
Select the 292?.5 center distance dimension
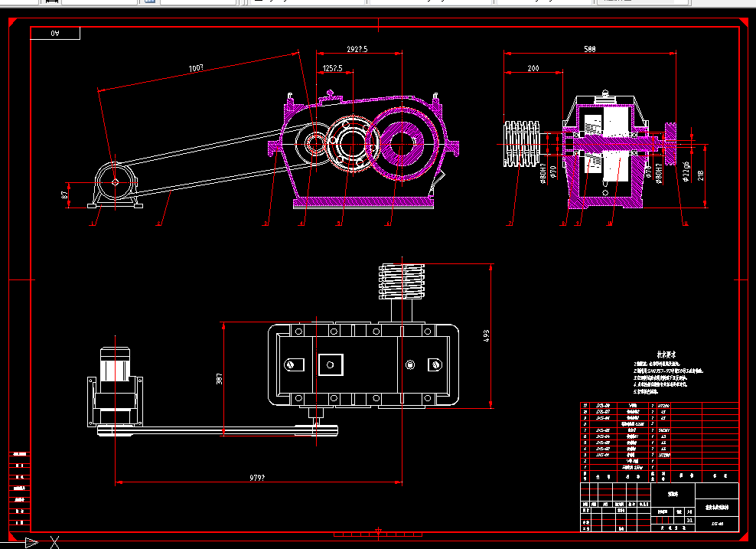point(357,49)
